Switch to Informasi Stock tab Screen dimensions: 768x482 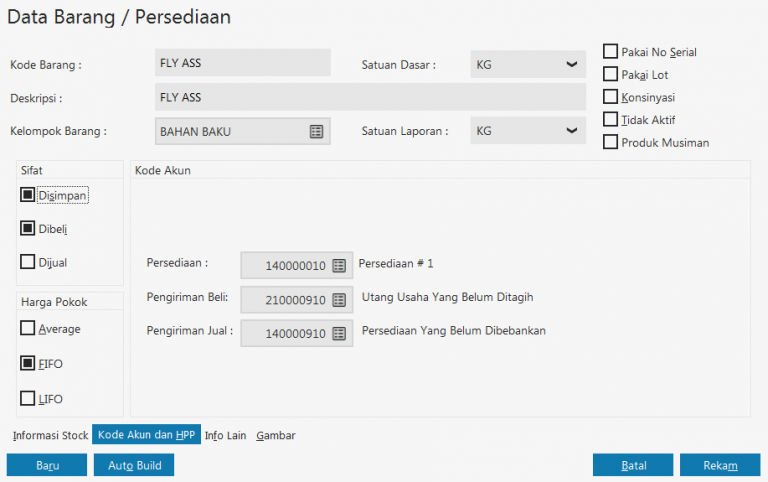pos(51,435)
